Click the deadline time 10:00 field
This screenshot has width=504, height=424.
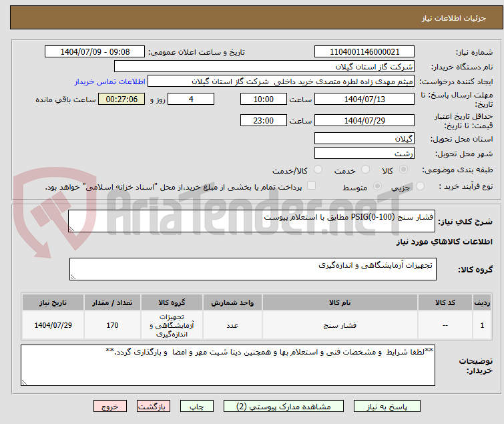(x=264, y=99)
